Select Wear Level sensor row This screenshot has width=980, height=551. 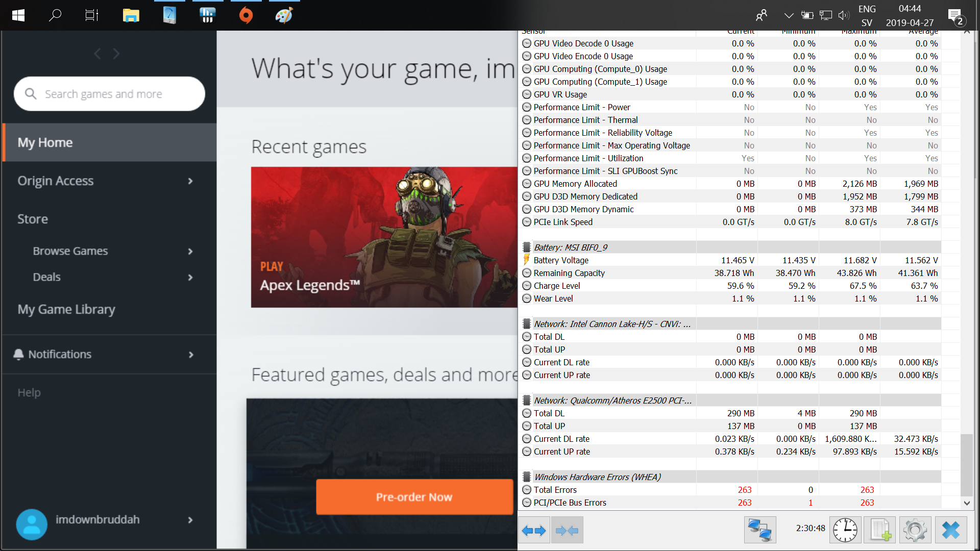click(731, 298)
